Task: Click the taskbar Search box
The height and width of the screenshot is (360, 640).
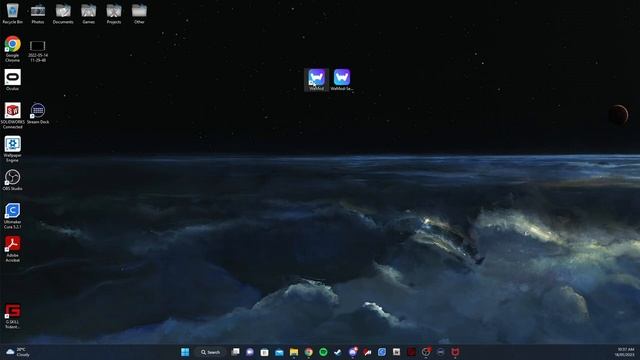Action: tap(210, 352)
